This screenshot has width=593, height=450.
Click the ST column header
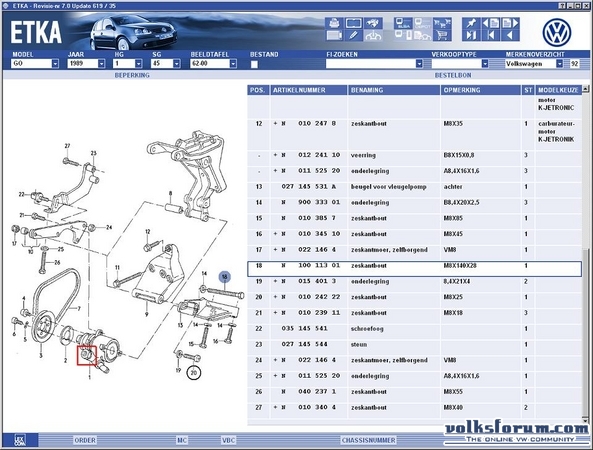528,90
